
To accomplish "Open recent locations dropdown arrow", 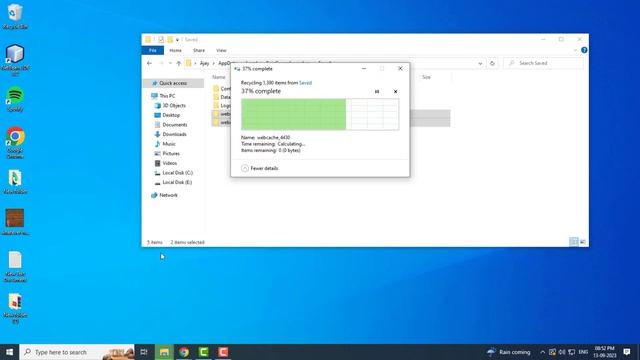I will click(170, 63).
